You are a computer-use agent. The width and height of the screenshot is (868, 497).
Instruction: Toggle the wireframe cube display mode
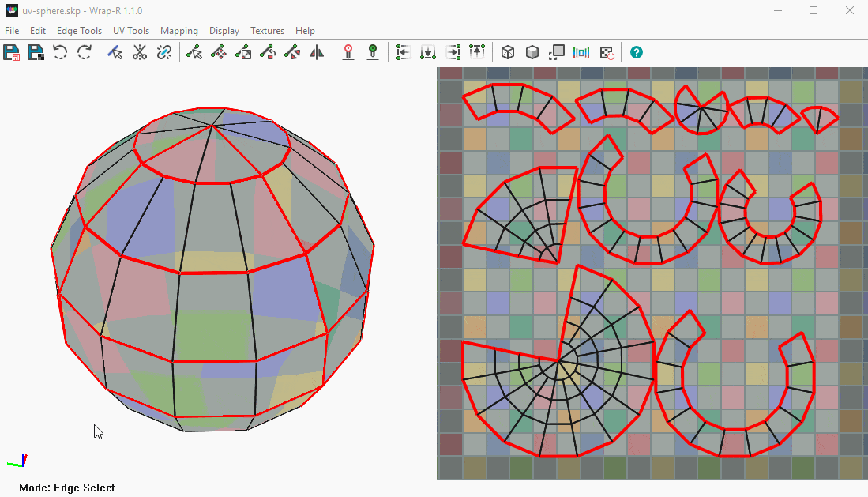(x=509, y=53)
